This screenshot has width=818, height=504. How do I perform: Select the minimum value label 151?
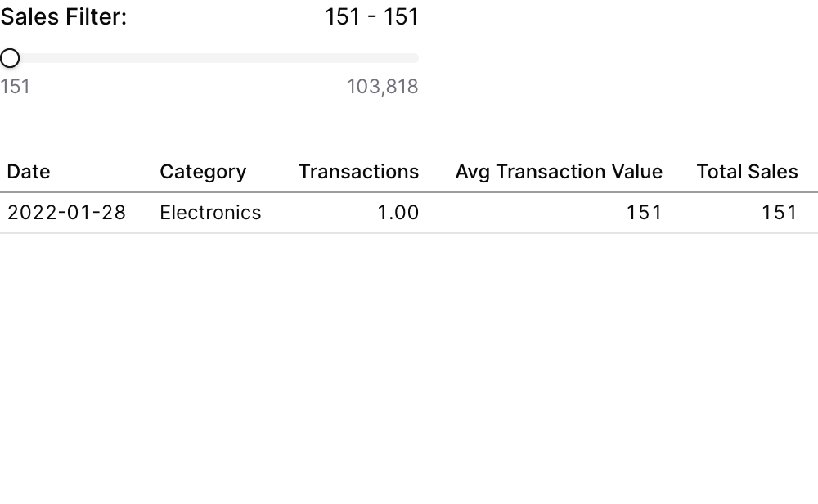click(x=15, y=86)
